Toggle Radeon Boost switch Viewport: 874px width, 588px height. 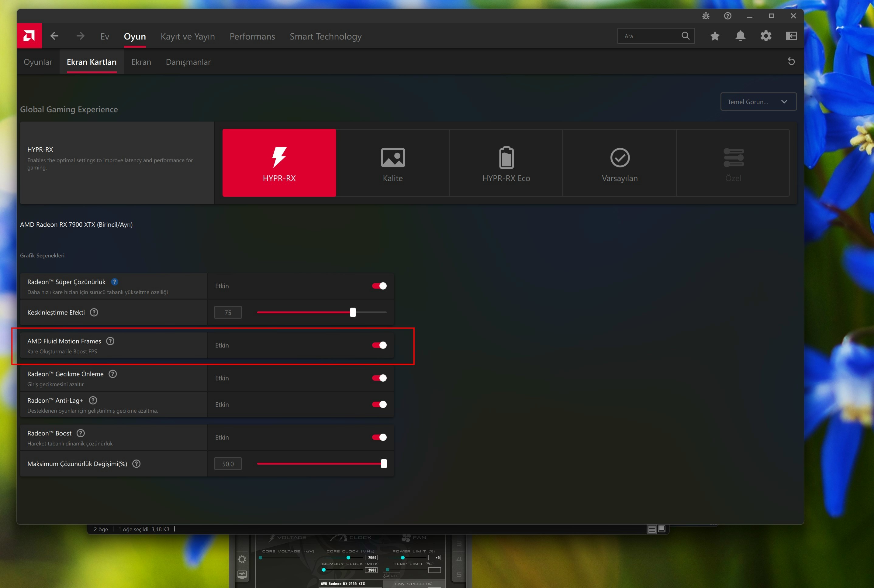(x=379, y=437)
